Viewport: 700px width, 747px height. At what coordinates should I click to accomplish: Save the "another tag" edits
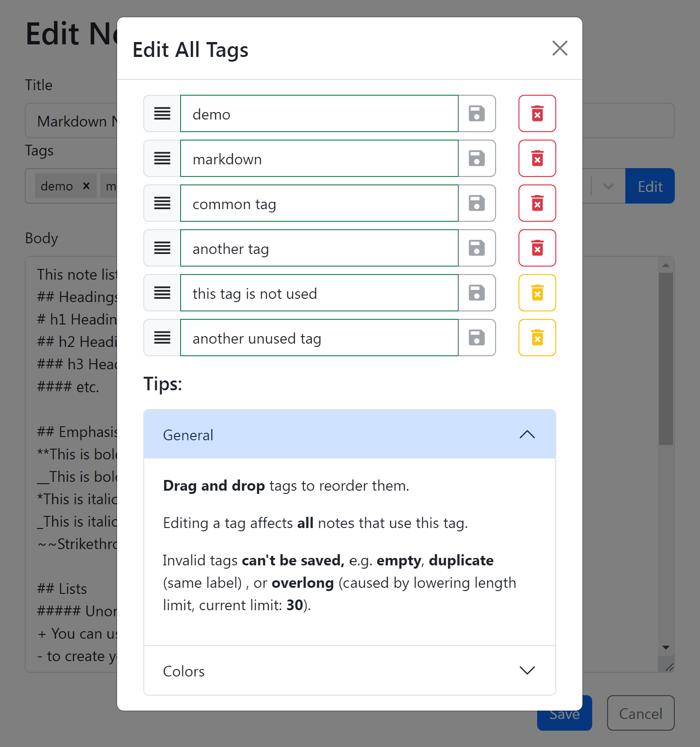point(476,248)
